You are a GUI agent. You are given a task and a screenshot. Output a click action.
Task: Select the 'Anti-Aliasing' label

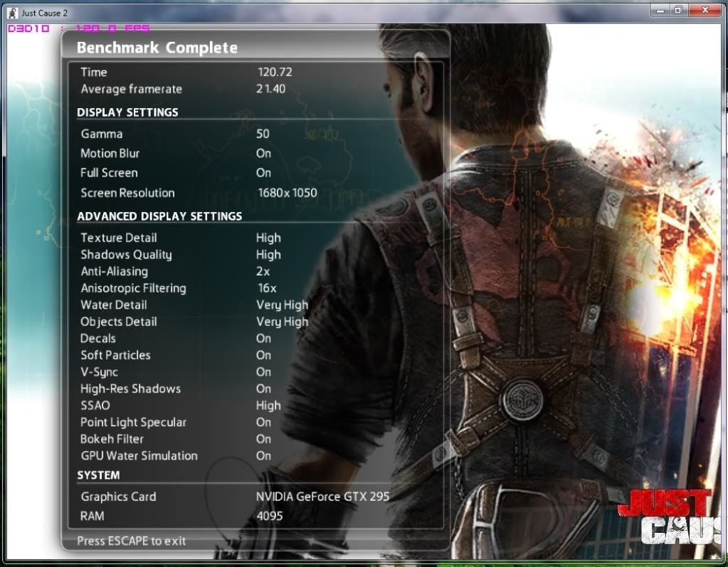coord(114,272)
